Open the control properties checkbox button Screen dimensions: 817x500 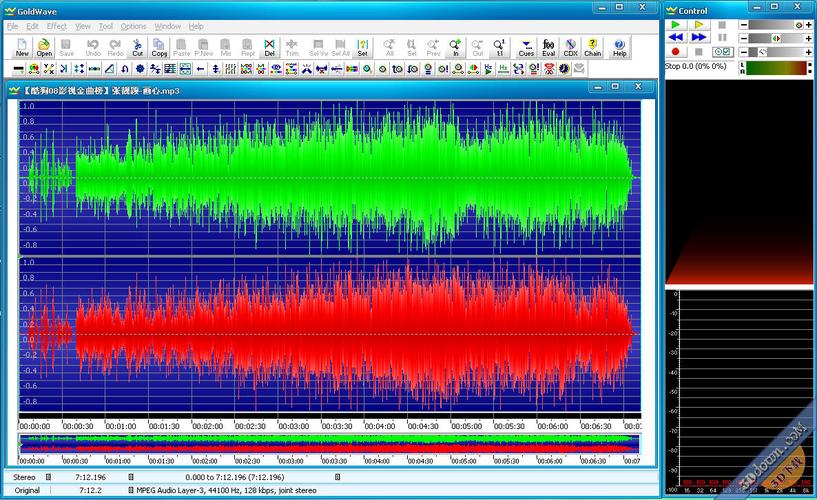coord(722,51)
